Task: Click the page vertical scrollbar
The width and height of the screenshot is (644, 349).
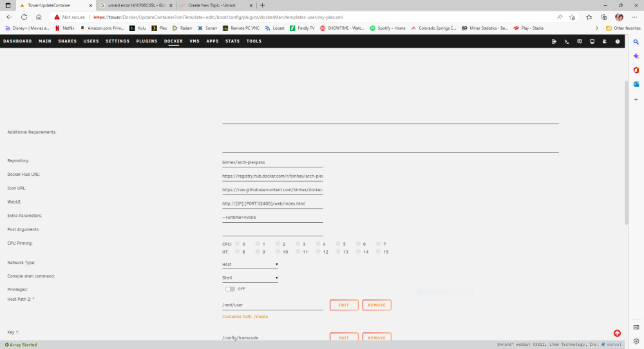Action: (626, 152)
